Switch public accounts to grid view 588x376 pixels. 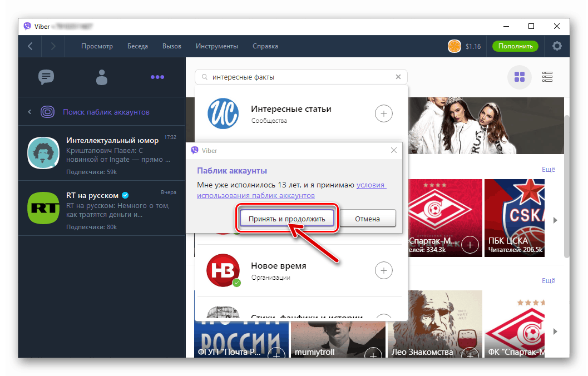[x=519, y=77]
